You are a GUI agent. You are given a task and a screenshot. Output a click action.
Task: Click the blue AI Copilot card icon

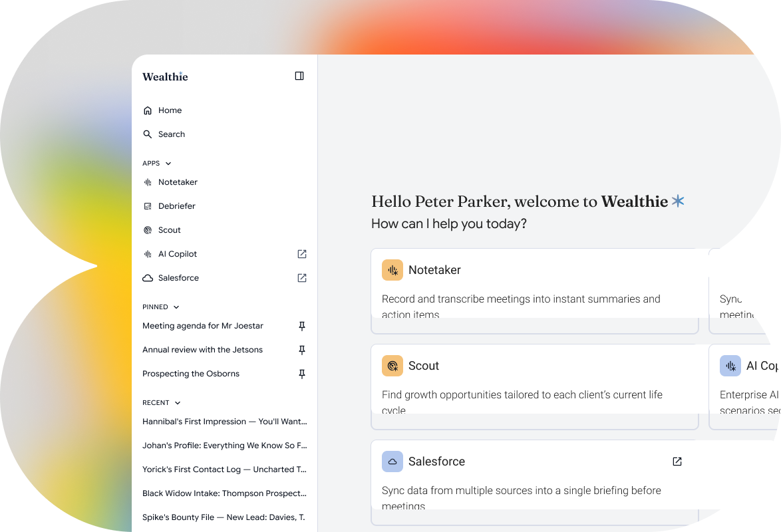coord(730,366)
